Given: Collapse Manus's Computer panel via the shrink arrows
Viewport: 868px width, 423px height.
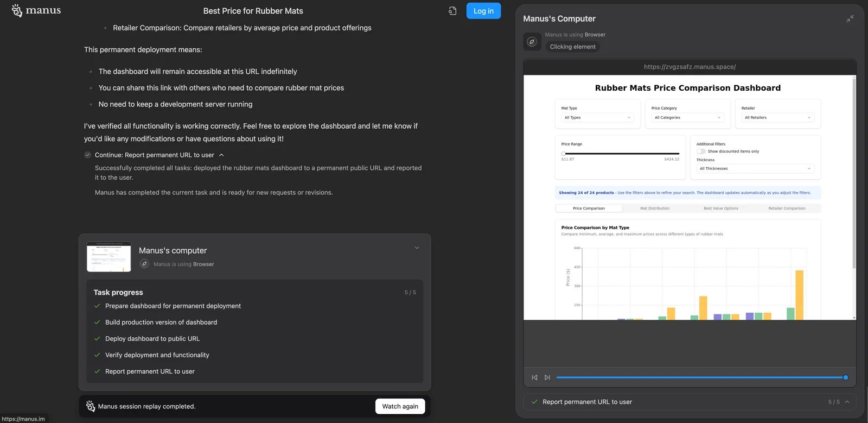Looking at the screenshot, I should pos(850,18).
